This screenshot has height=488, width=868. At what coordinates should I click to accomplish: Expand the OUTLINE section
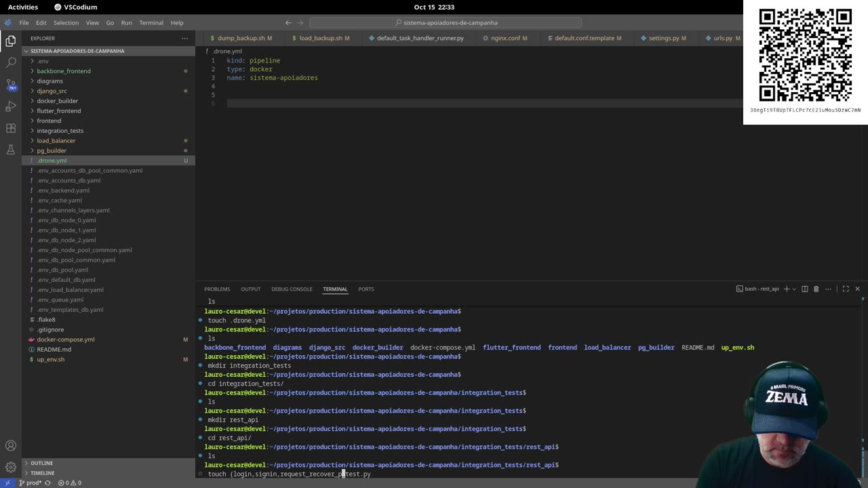41,463
